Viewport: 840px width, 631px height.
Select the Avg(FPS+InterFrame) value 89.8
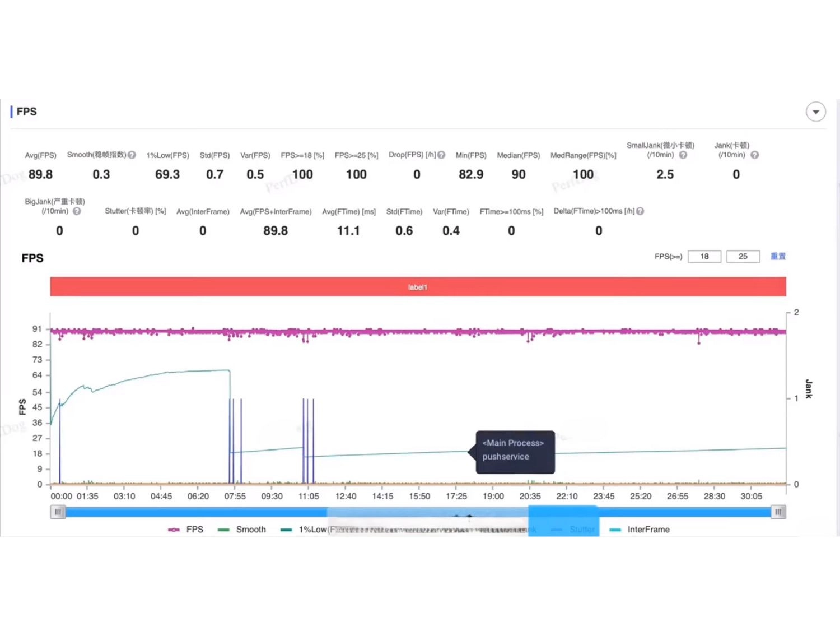pyautogui.click(x=276, y=231)
